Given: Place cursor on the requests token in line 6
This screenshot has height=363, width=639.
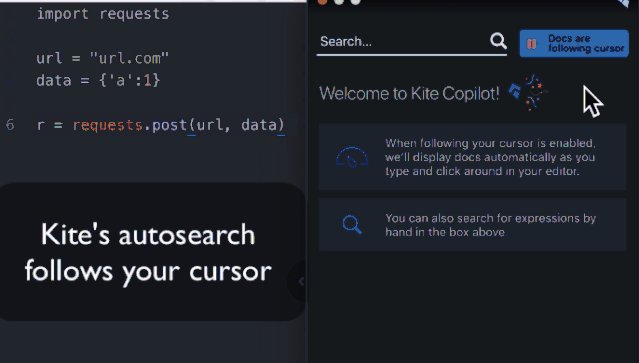Looking at the screenshot, I should pos(108,125).
